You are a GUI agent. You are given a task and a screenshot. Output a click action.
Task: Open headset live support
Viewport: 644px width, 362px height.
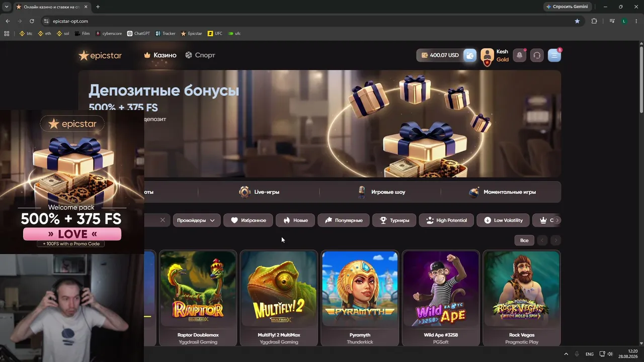click(537, 55)
